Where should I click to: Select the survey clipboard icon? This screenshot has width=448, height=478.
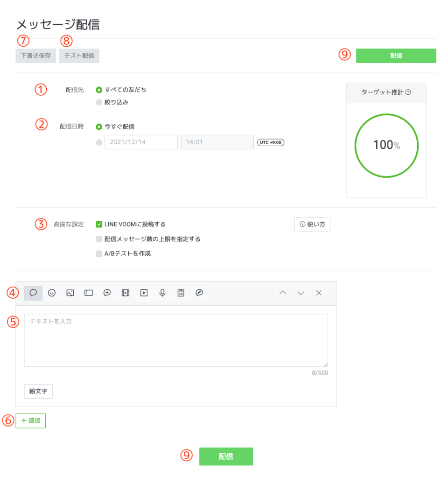coord(181,293)
